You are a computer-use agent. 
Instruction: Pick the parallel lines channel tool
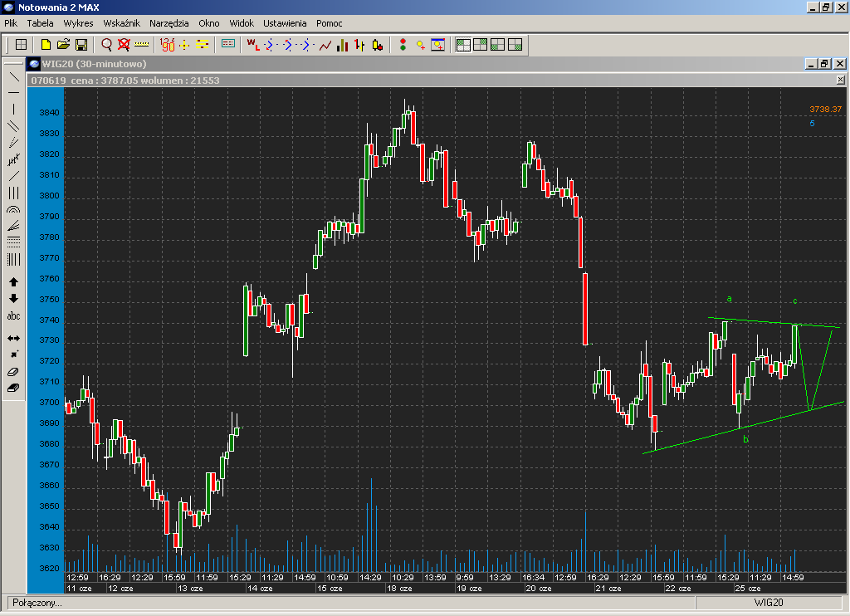(13, 125)
